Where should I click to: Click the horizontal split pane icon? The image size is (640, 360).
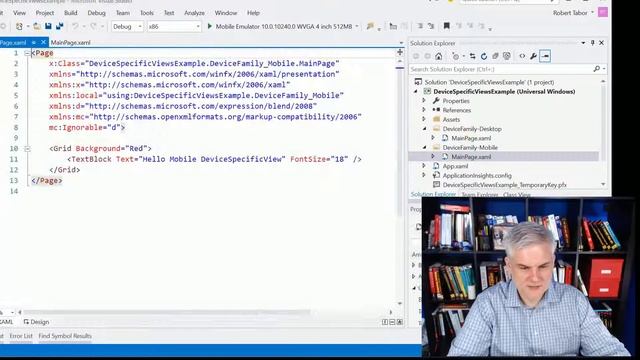[392, 322]
